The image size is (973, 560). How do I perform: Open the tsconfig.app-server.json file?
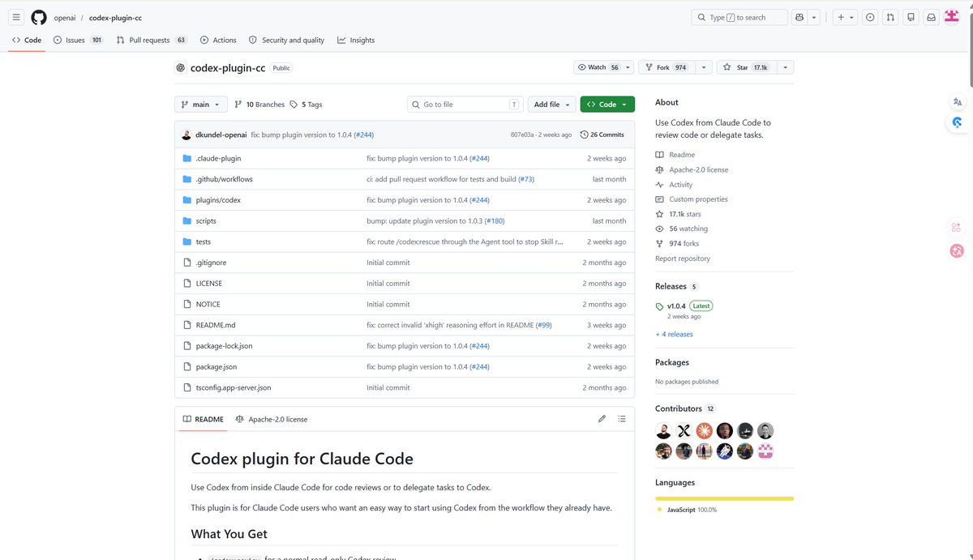click(x=234, y=387)
